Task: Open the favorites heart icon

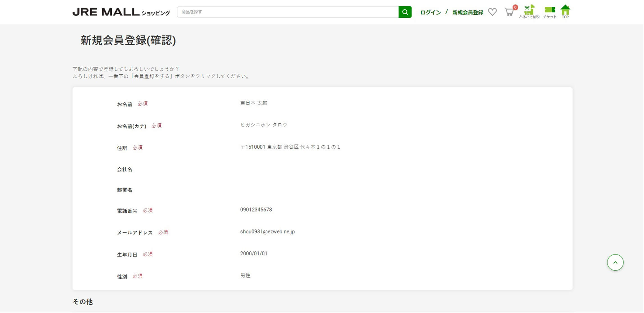Action: (x=492, y=12)
